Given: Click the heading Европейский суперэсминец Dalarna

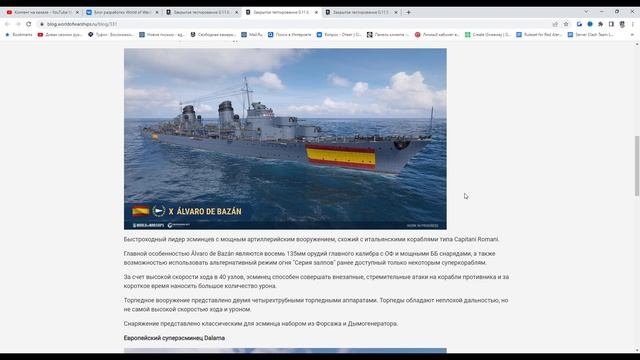Looking at the screenshot, I should click(174, 338).
